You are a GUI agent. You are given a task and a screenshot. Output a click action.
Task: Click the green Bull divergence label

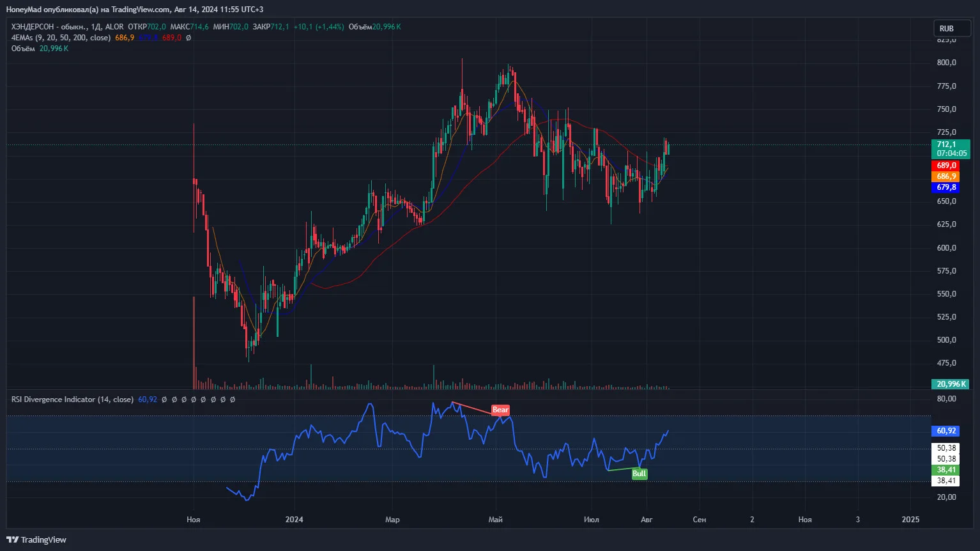click(639, 474)
